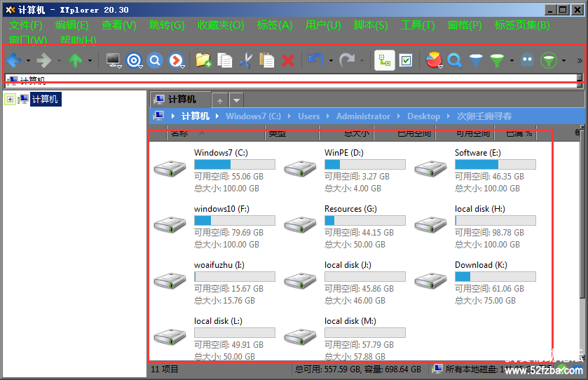This screenshot has width=588, height=380.
Task: Toggle the checkbox selection mode button
Action: (406, 60)
